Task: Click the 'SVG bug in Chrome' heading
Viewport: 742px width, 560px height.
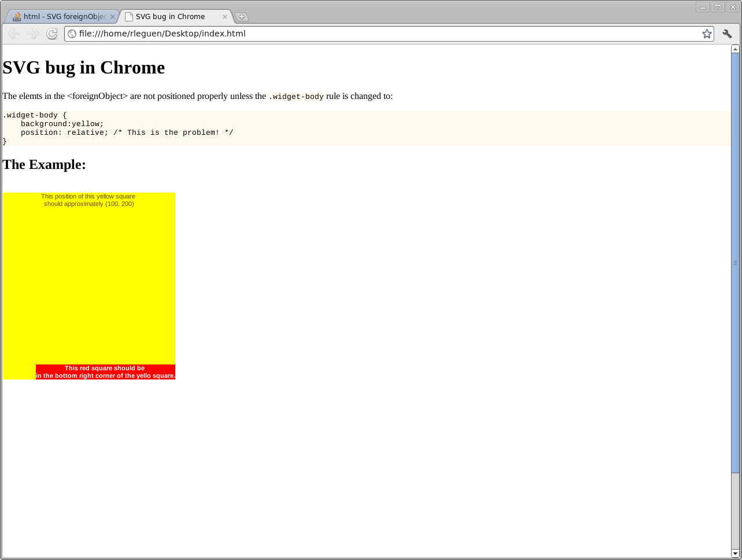Action: point(84,68)
